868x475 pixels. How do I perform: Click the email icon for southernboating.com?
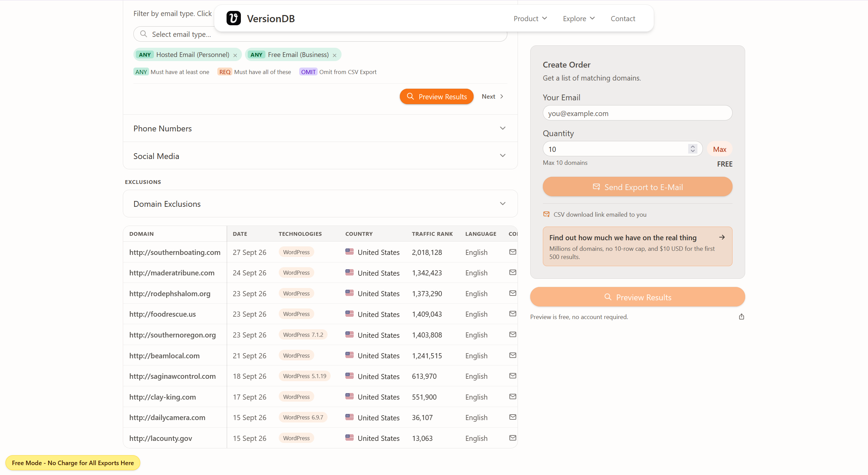click(x=512, y=252)
